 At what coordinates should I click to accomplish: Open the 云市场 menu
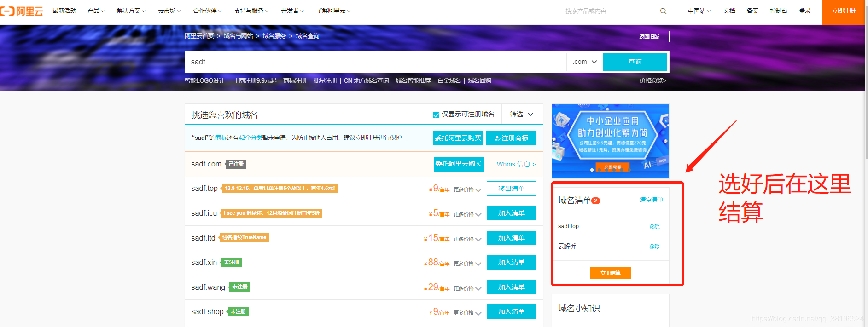pos(169,11)
